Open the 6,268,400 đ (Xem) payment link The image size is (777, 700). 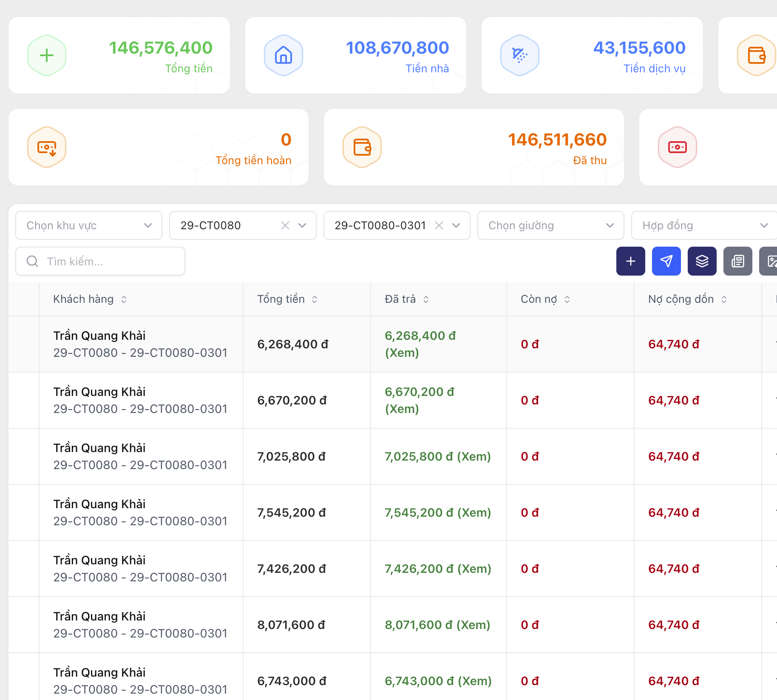pos(420,344)
